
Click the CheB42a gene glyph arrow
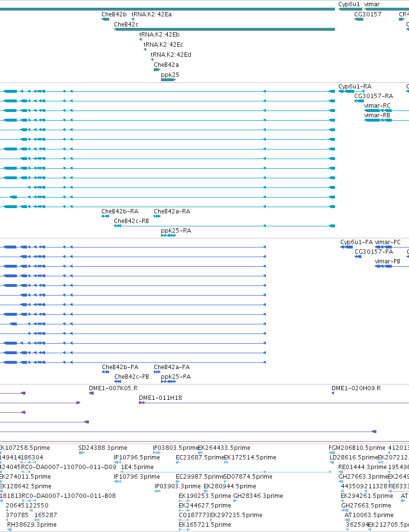(157, 70)
